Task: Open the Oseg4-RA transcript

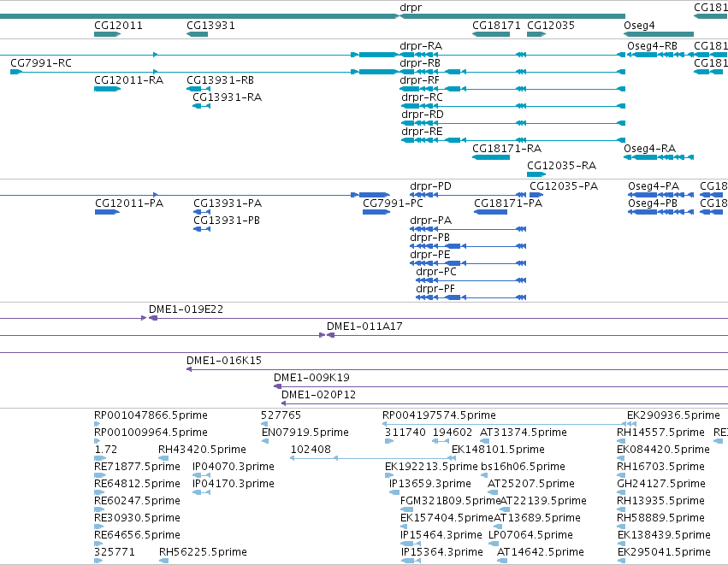Action: pyautogui.click(x=659, y=157)
